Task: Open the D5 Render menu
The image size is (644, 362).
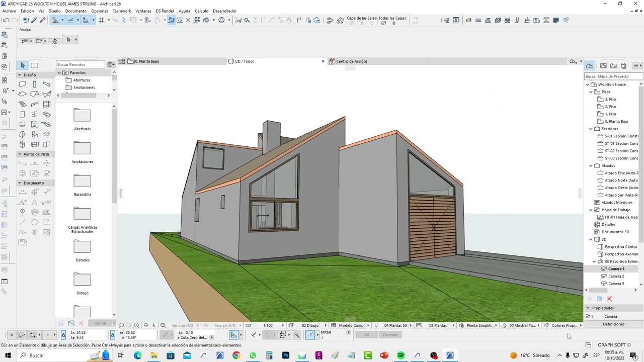Action: pos(165,11)
